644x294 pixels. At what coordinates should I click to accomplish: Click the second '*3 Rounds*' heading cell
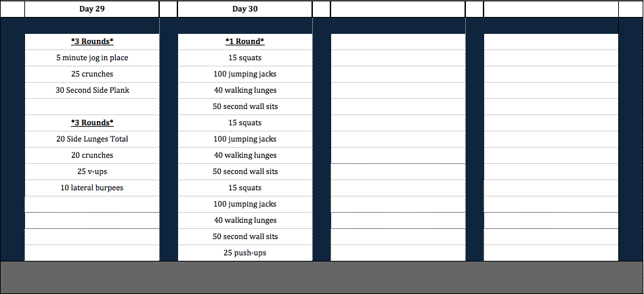pos(92,123)
